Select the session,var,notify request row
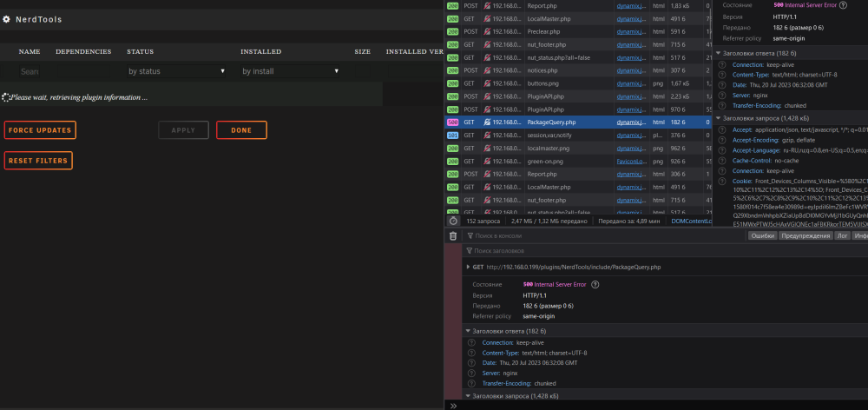 (577, 136)
